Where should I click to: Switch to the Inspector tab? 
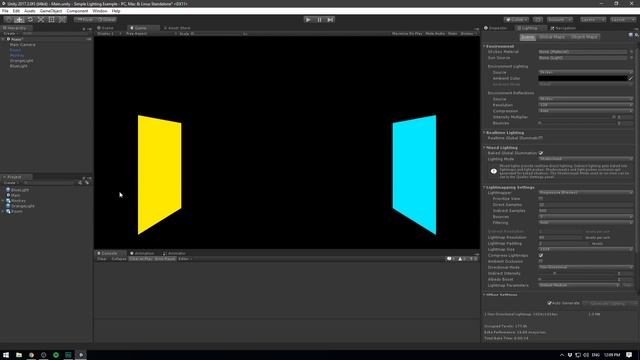[x=496, y=28]
